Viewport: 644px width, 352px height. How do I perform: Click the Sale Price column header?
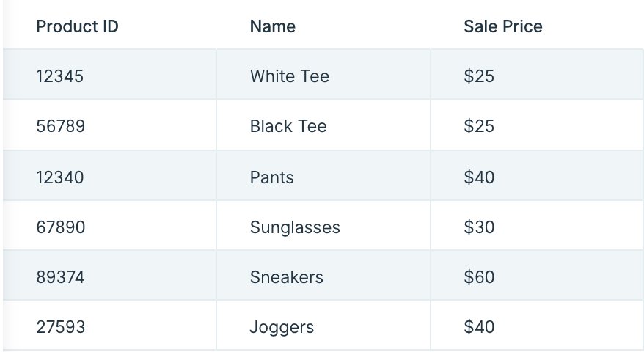(x=537, y=26)
